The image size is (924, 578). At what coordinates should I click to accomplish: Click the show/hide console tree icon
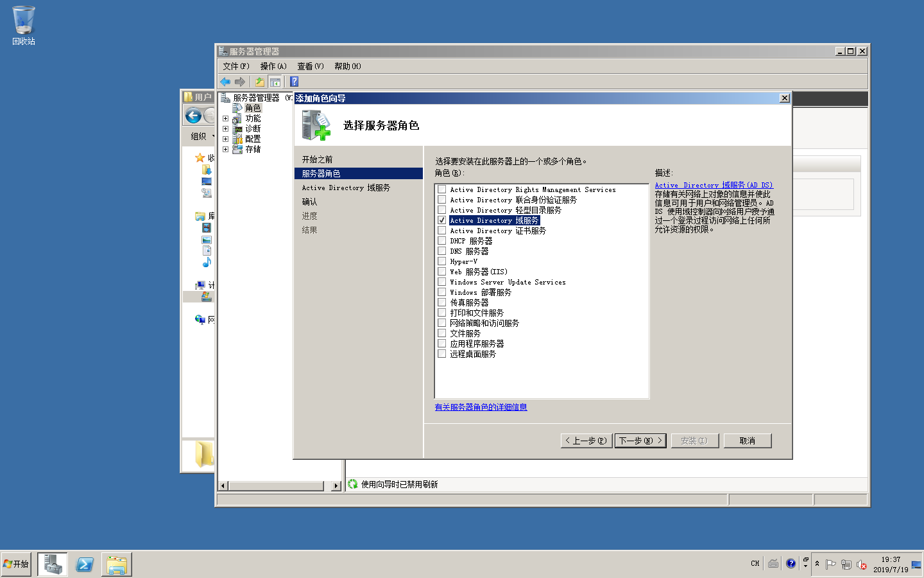pos(275,82)
